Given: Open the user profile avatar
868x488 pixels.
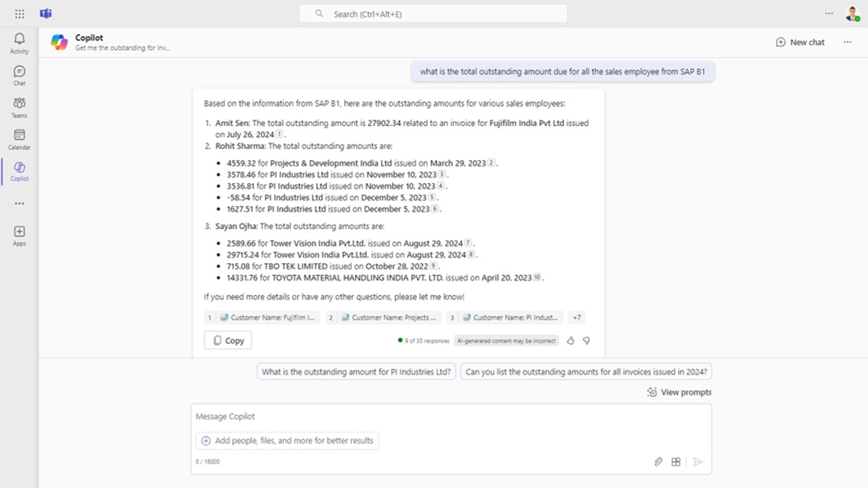Looking at the screenshot, I should coord(852,14).
